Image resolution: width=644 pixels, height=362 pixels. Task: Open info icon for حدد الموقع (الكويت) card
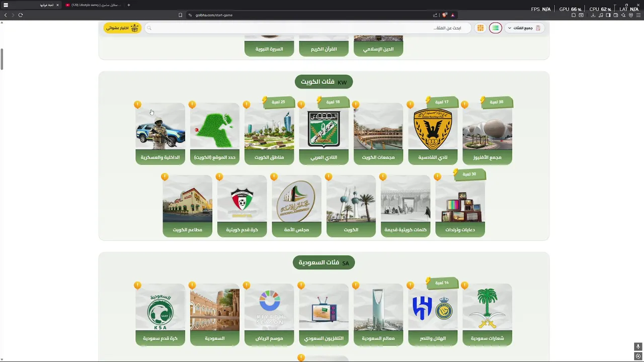click(192, 105)
